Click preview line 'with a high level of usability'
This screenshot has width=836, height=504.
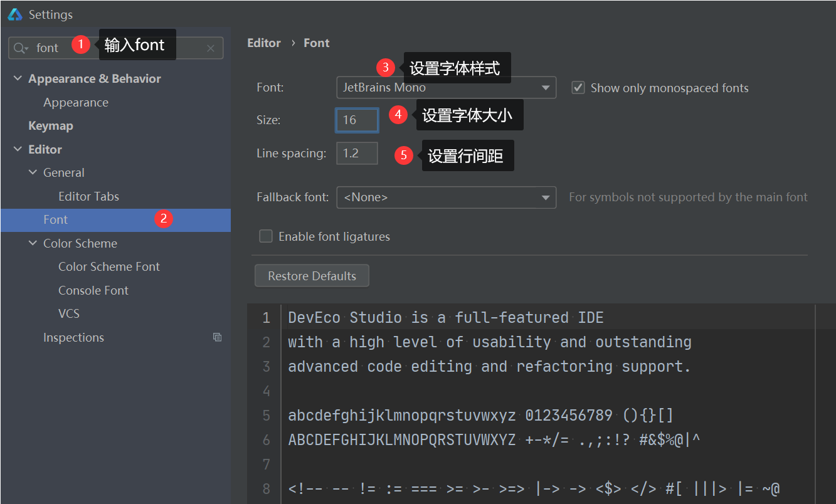(490, 342)
